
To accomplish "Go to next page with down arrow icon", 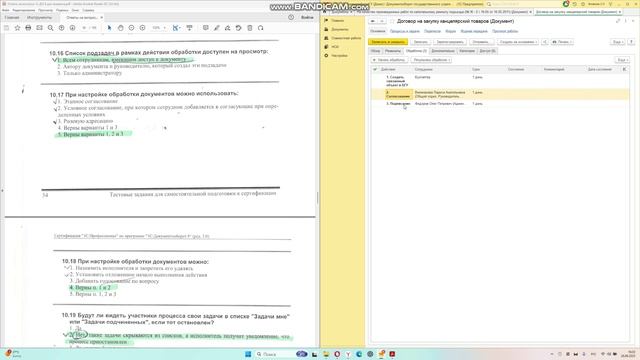I will (72, 28).
